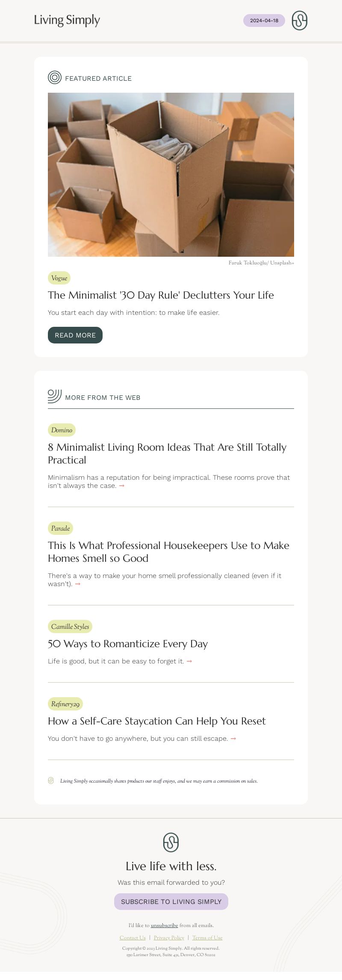Open 50 Ways to Romanticize Every Day

[128, 644]
